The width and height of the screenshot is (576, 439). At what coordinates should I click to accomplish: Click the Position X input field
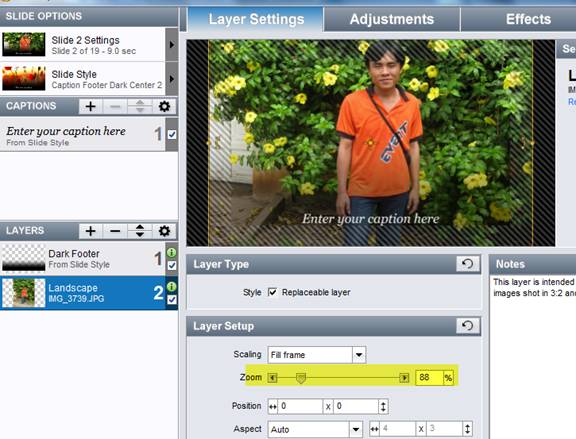[300, 407]
